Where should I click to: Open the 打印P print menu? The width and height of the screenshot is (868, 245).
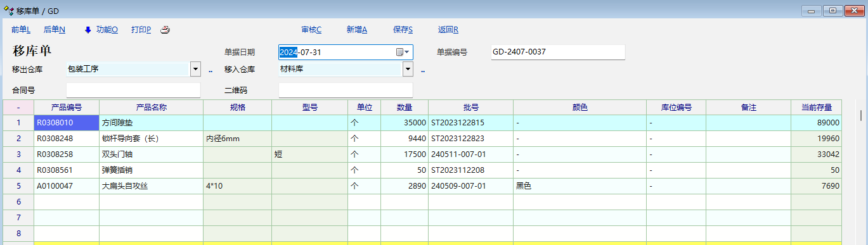[x=141, y=30]
